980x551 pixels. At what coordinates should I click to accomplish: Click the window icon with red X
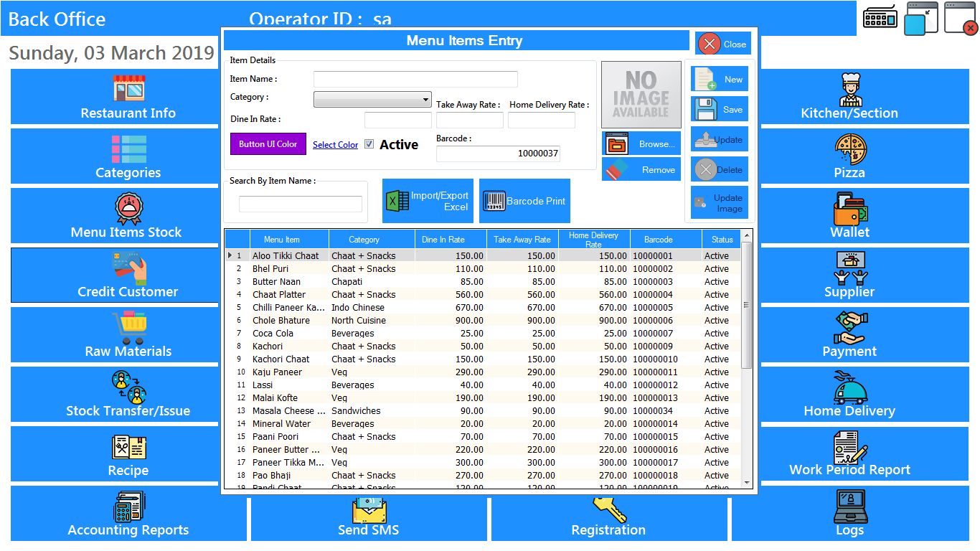tap(961, 18)
